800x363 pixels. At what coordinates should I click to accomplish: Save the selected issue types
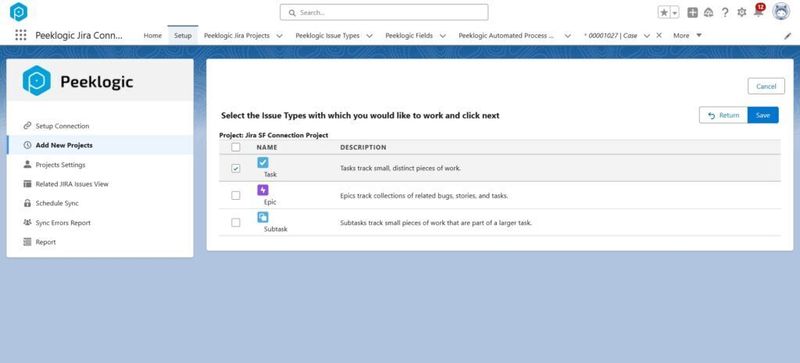(763, 115)
